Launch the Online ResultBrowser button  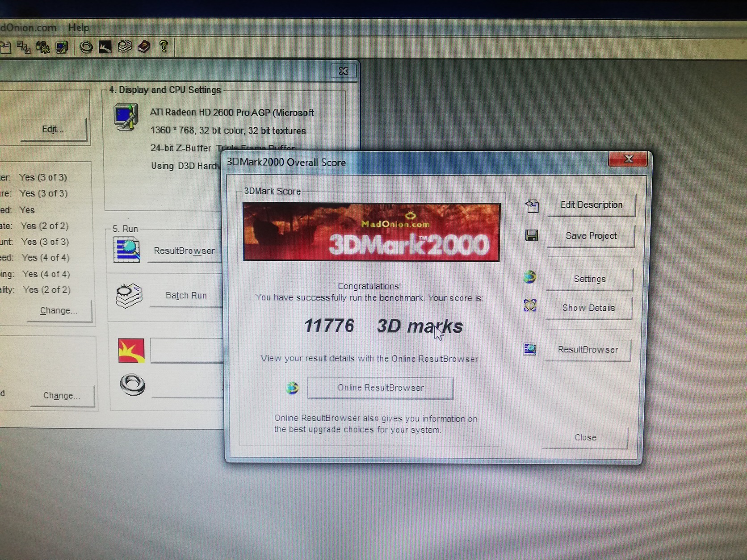click(381, 388)
